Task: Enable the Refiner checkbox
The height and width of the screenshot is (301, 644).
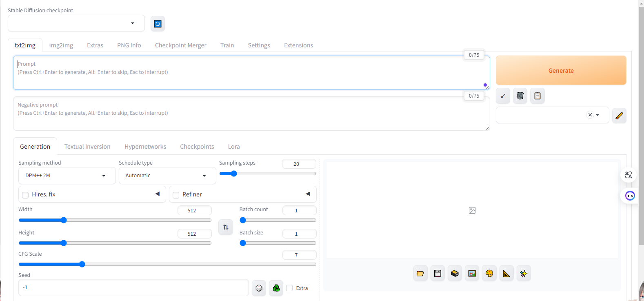Action: 176,195
